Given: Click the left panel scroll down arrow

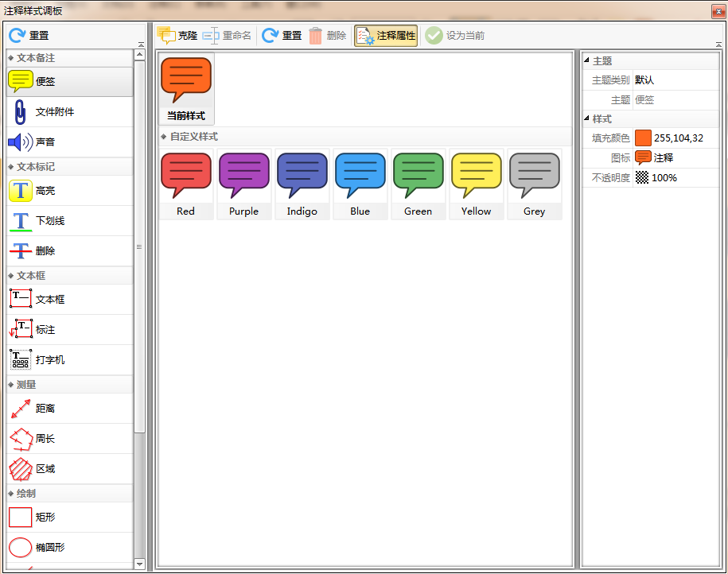Looking at the screenshot, I should [139, 564].
